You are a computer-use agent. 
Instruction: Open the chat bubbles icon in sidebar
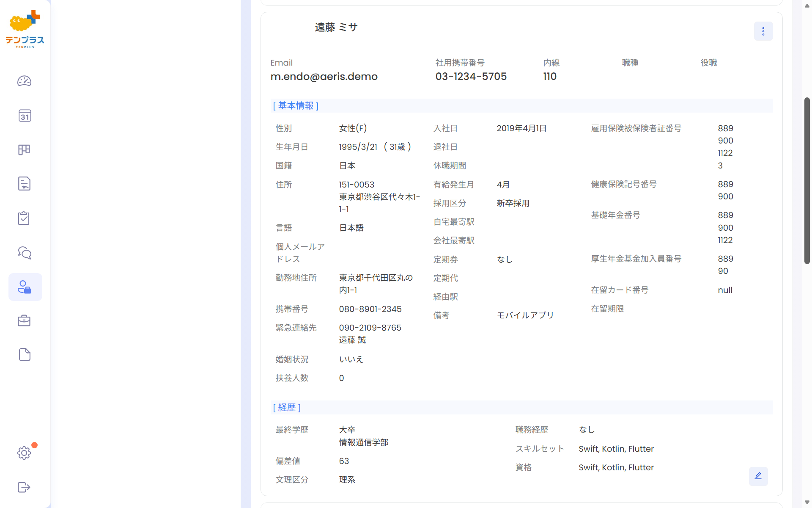(x=25, y=253)
